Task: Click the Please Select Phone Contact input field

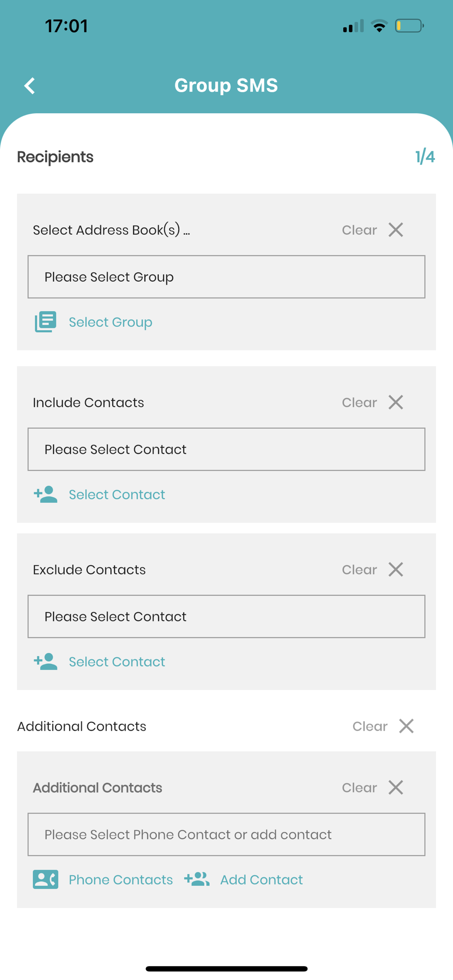Action: click(226, 834)
